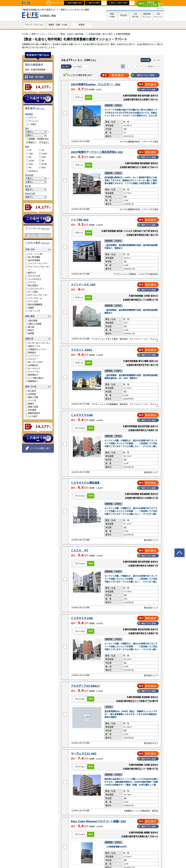
Task: Click top 検討リストに追加 bulk button
Action: coord(145,75)
